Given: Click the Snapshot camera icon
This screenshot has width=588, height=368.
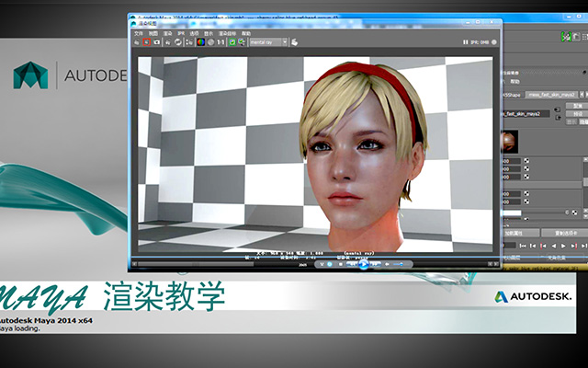Looking at the screenshot, I should (x=157, y=42).
